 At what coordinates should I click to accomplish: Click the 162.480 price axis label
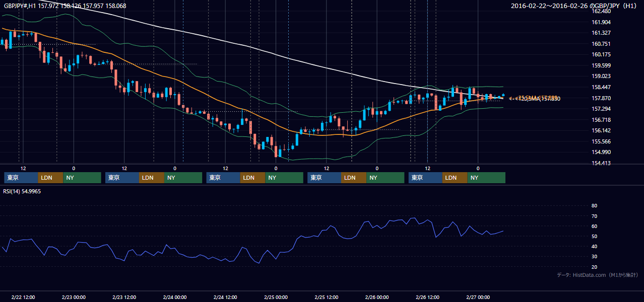601,11
